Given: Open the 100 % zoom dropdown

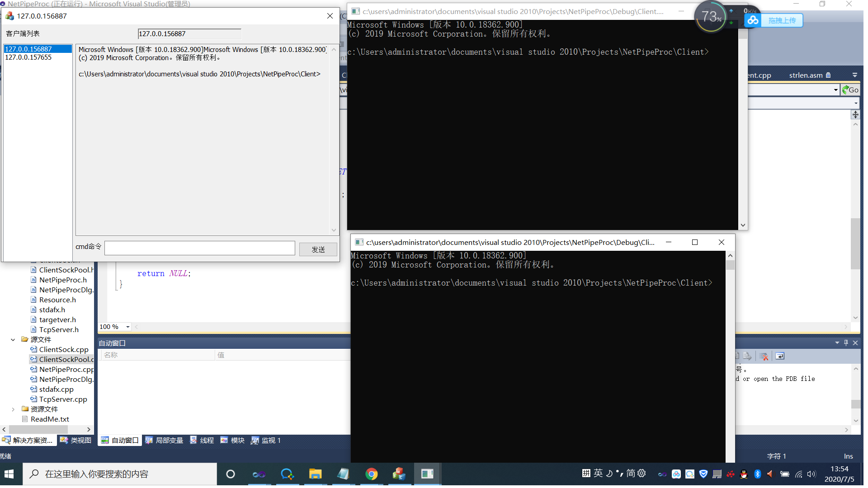Looking at the screenshot, I should (128, 327).
